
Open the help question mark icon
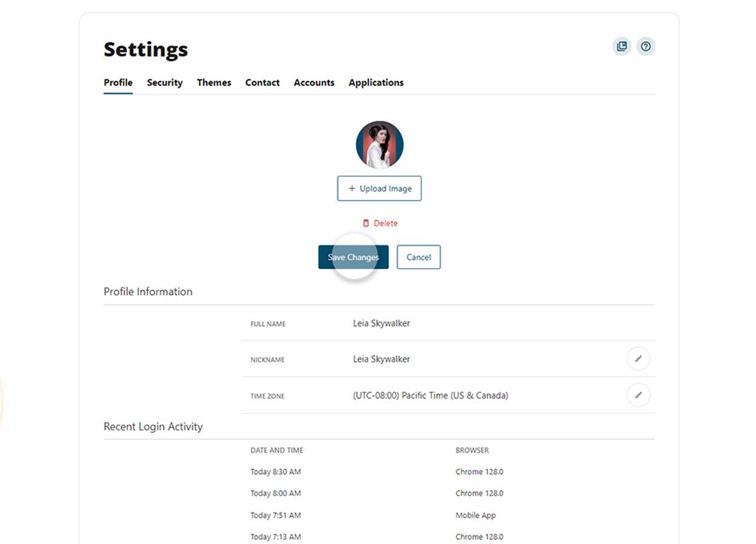click(x=646, y=46)
